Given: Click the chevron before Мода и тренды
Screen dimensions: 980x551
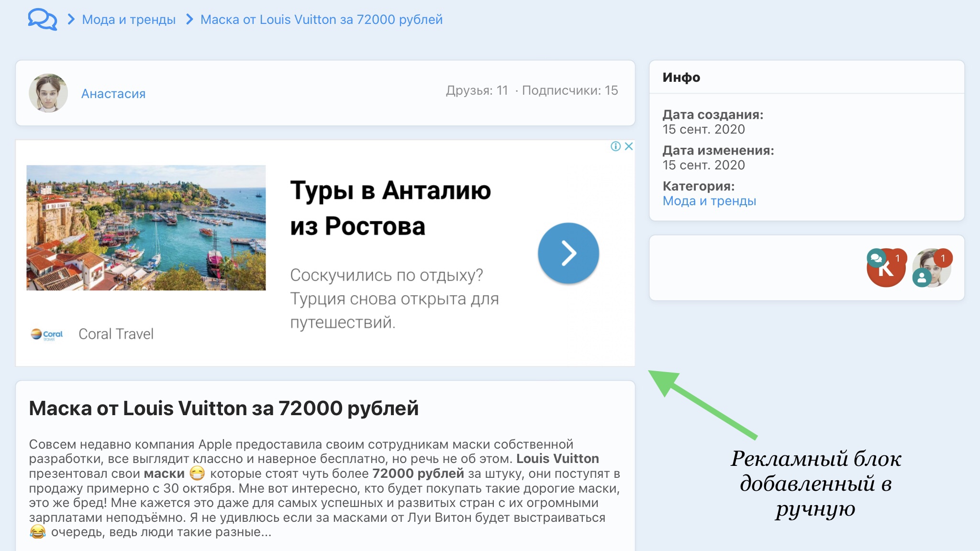Looking at the screenshot, I should (71, 20).
